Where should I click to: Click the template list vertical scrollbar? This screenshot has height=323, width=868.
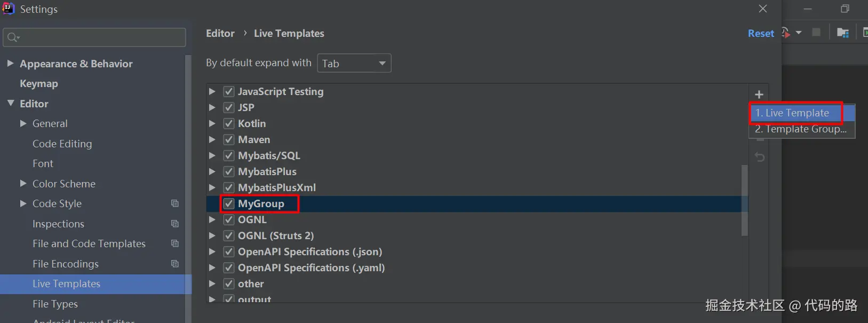pos(745,200)
